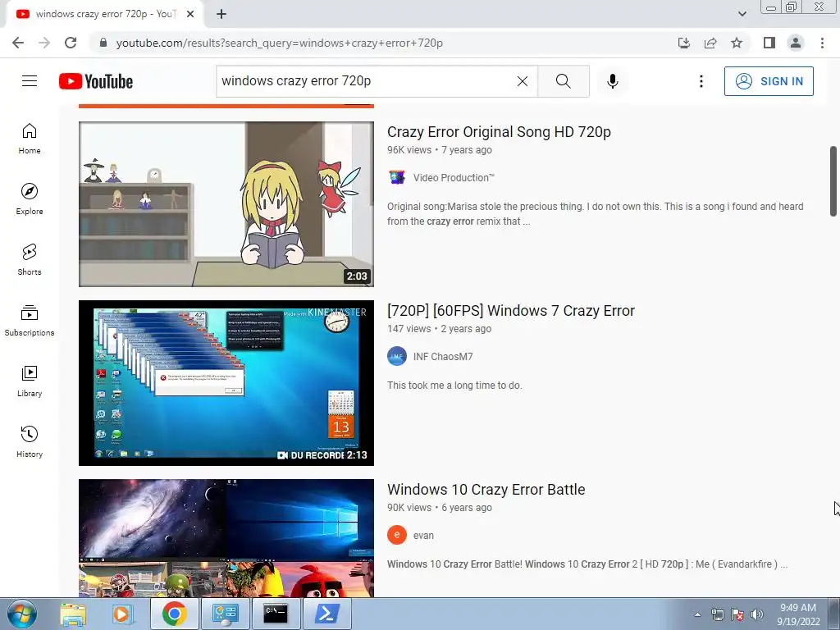Click '147 views' text

pyautogui.click(x=409, y=329)
